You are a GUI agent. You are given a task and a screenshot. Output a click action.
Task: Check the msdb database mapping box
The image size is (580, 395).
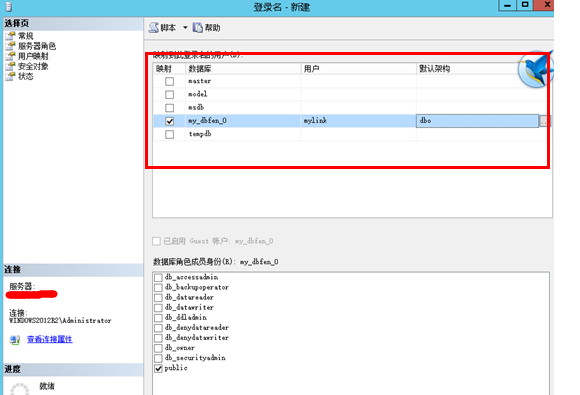click(x=169, y=108)
